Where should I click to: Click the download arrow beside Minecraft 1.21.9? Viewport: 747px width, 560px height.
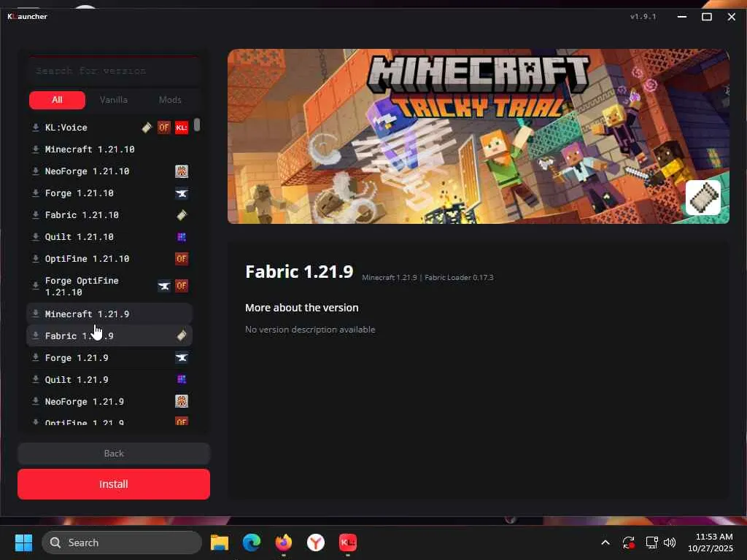tap(35, 314)
